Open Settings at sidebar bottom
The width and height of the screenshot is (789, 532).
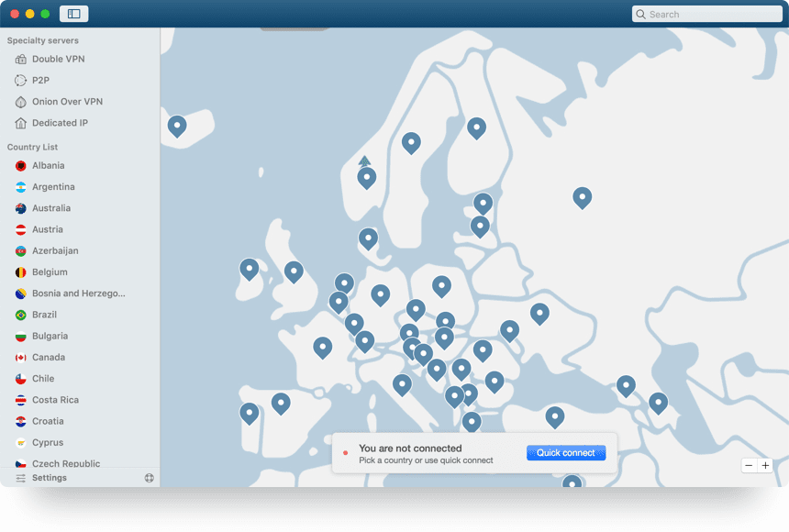(49, 478)
